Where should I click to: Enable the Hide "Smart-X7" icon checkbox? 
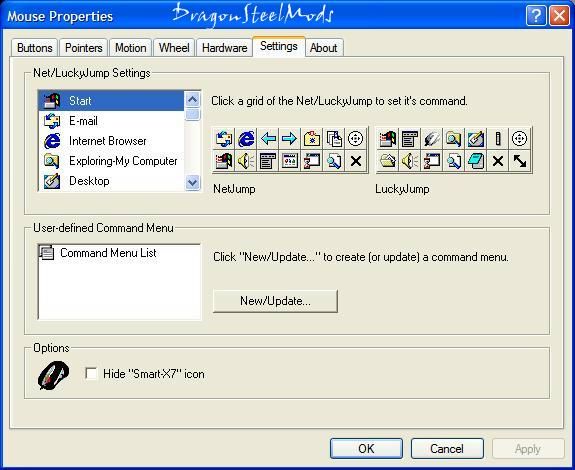click(91, 374)
